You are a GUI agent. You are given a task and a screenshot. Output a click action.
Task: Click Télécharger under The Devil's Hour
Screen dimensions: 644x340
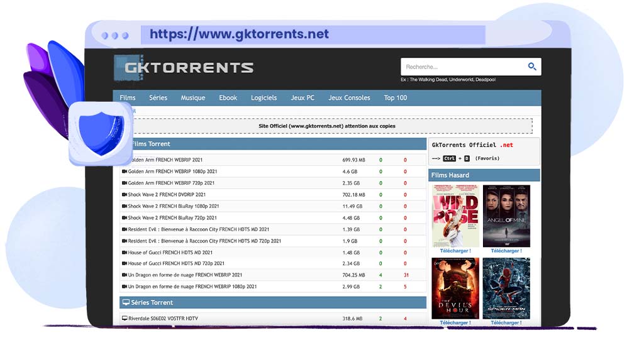[455, 323]
